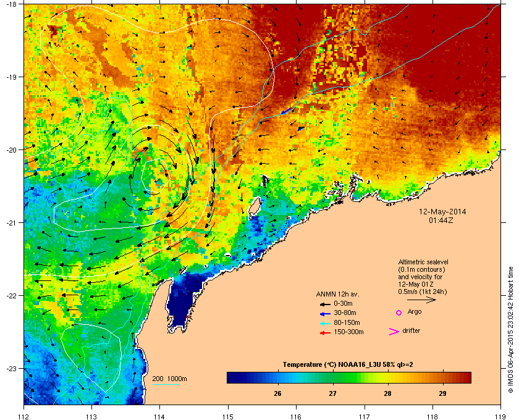This screenshot has width=519, height=420.
Task: Click the magenta drifter chevron symbol
Action: 394,332
